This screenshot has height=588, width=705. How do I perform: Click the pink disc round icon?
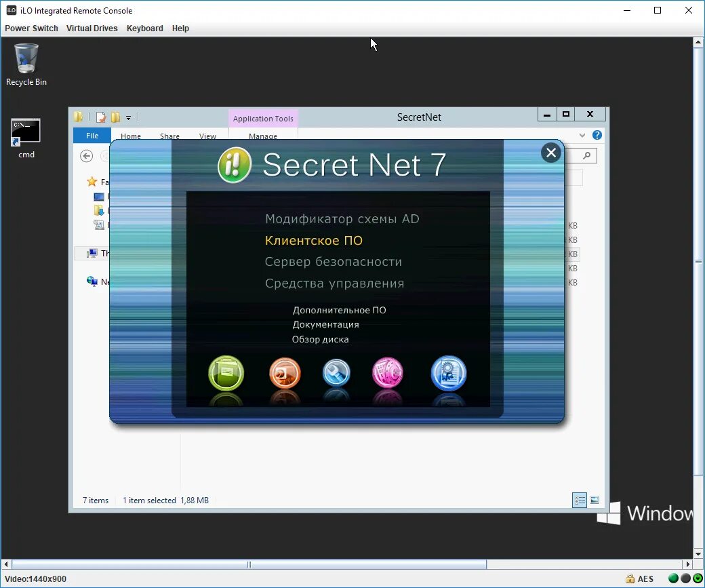click(388, 372)
